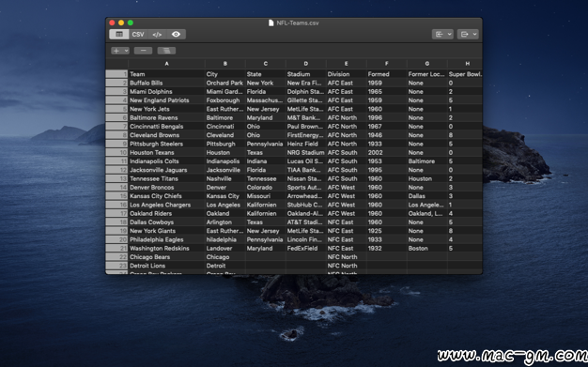Select the 'Detroit Lions' cell
This screenshot has width=588, height=367.
tap(166, 266)
